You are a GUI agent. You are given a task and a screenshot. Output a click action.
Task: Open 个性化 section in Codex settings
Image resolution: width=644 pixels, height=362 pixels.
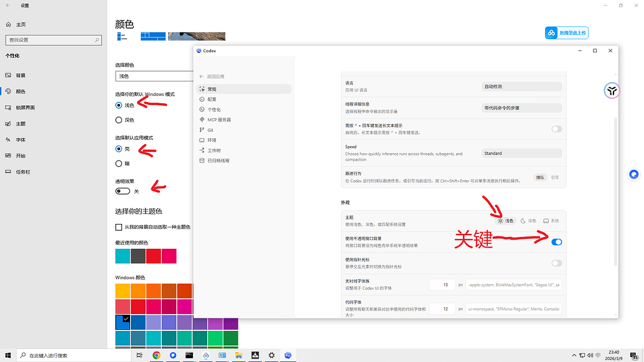(244, 109)
